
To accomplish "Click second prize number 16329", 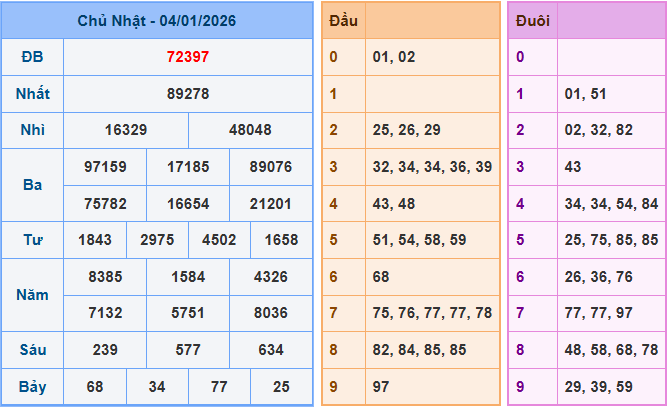I will coord(125,130).
